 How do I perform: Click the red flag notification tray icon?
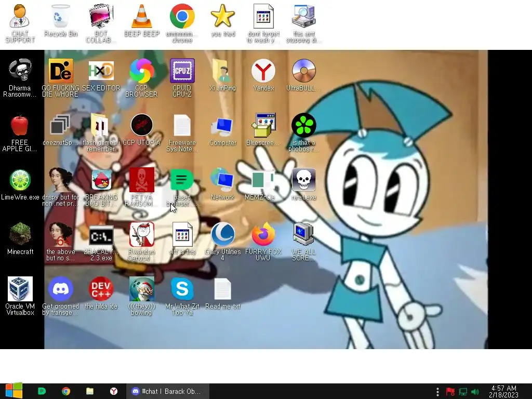[450, 392]
